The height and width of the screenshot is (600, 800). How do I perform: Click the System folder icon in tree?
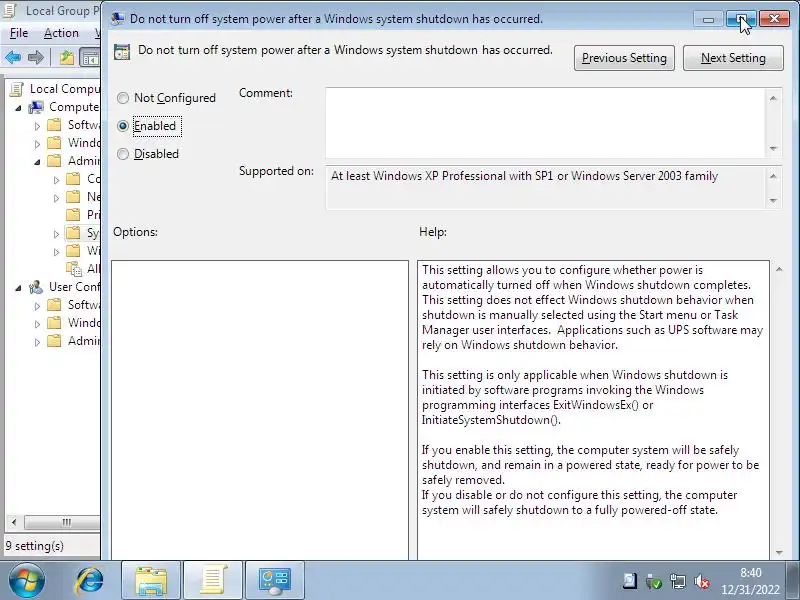tap(73, 233)
